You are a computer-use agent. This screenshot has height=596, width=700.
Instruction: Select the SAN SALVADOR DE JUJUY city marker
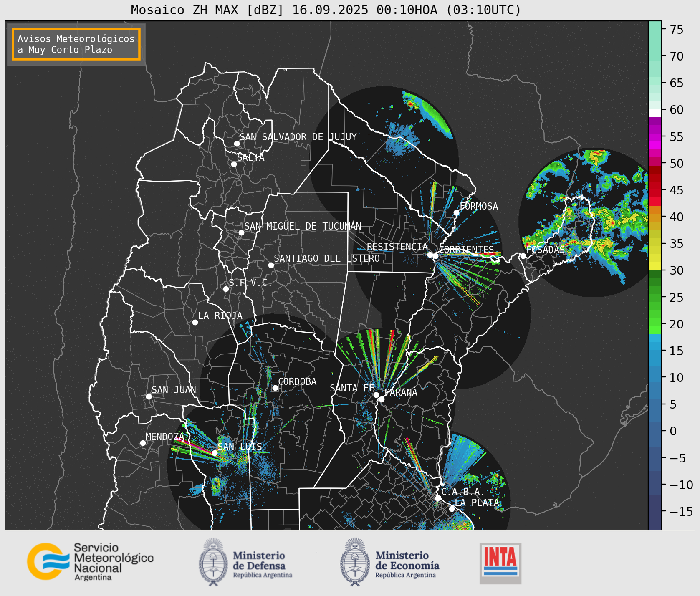237,144
